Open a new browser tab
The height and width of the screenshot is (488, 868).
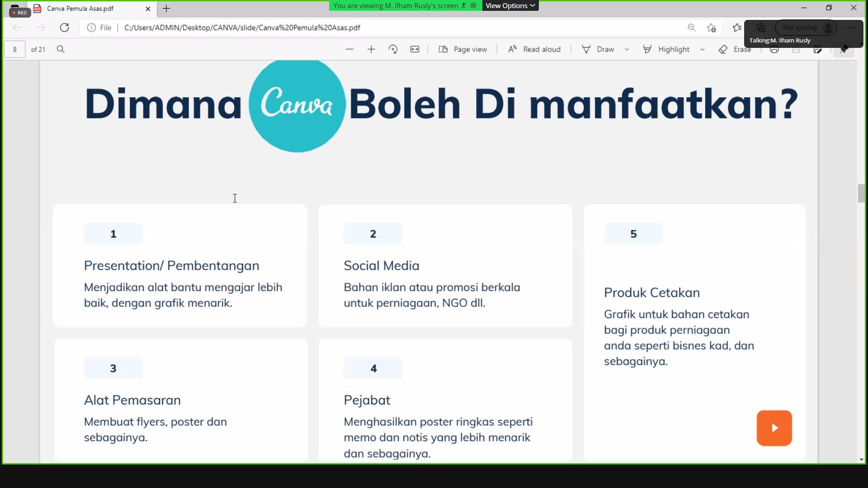(x=166, y=8)
